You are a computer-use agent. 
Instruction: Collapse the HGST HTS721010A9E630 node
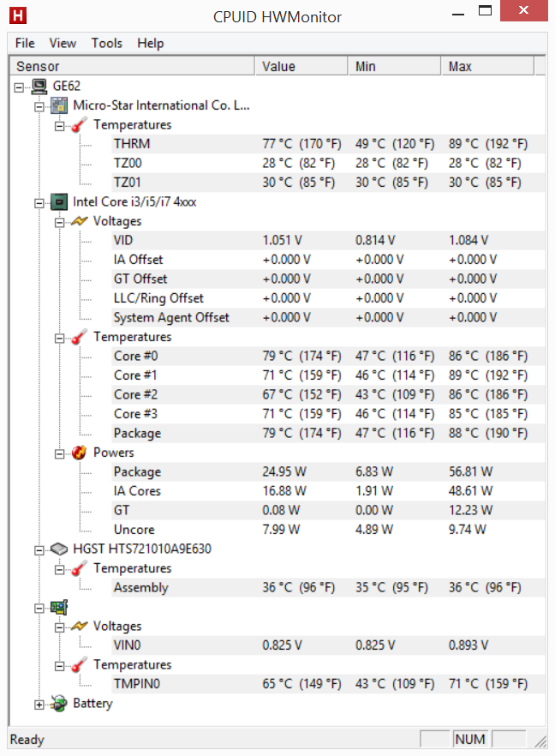[x=39, y=550]
